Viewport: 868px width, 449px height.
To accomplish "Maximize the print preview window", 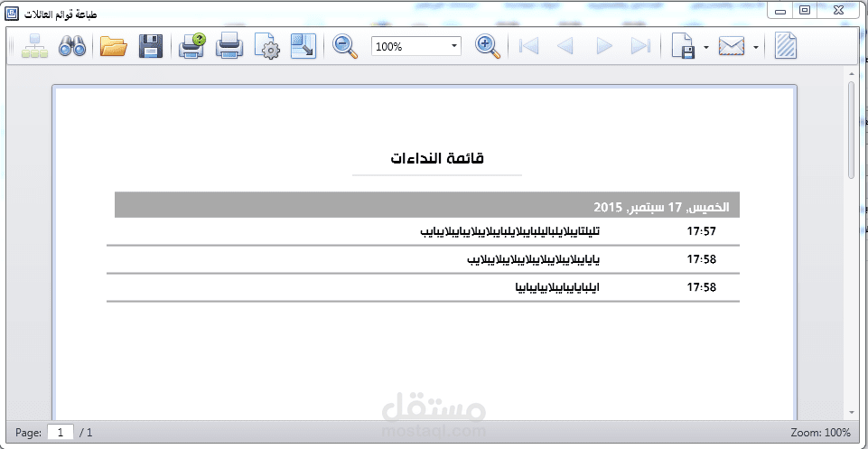I will point(805,10).
